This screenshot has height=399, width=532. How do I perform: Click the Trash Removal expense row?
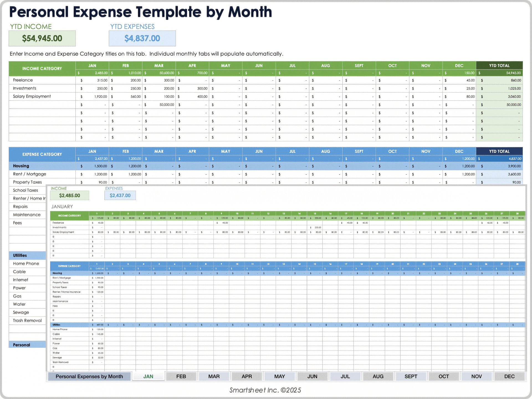click(27, 320)
